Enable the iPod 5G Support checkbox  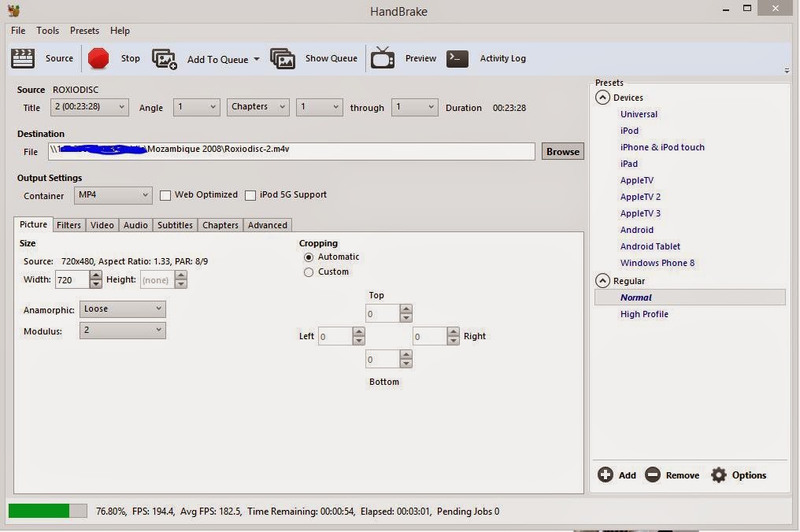coord(250,195)
